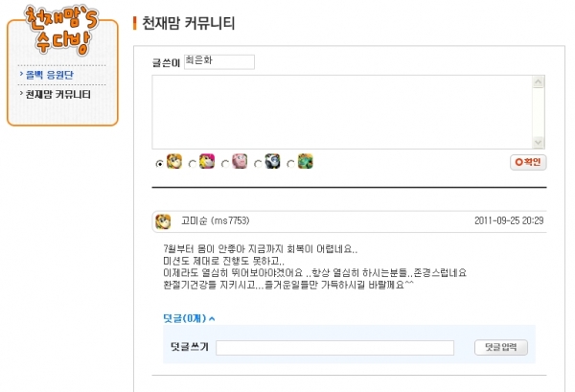The width and height of the screenshot is (575, 392).
Task: Click the lion emoticon icon
Action: pyautogui.click(x=174, y=161)
